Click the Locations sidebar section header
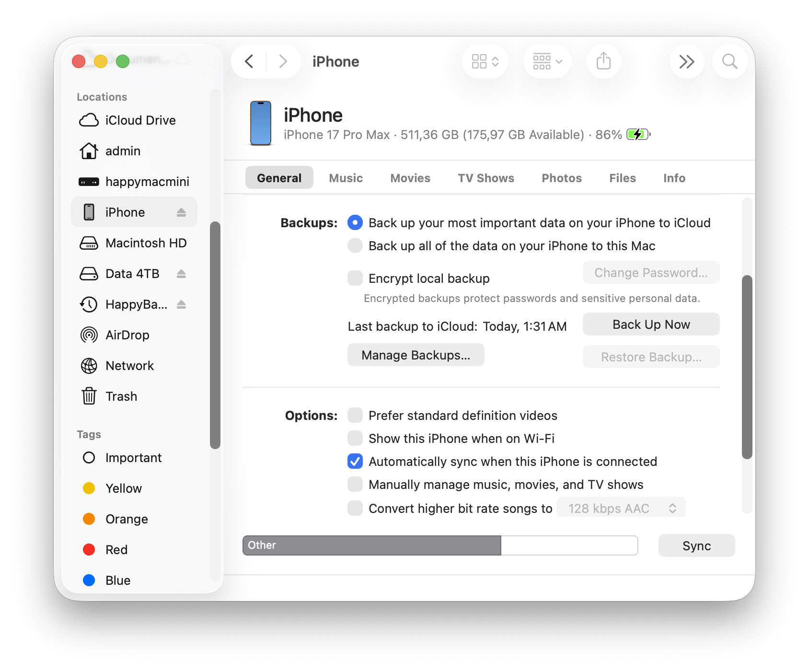The image size is (809, 672). pos(102,97)
